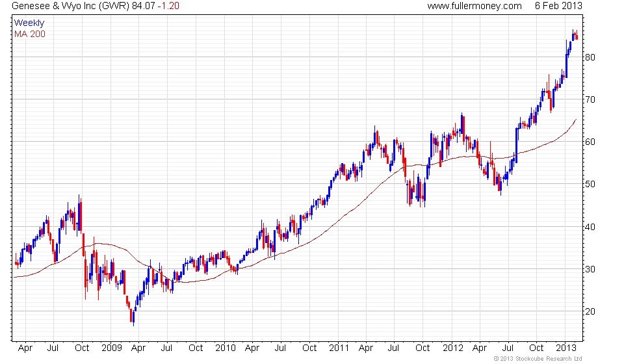Click the red change value -1.20
The width and height of the screenshot is (637, 364).
click(168, 6)
